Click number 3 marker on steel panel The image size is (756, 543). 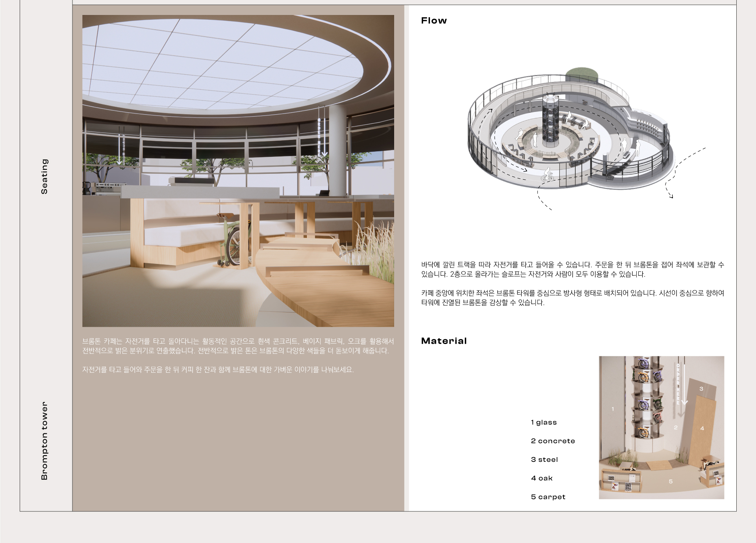(701, 389)
